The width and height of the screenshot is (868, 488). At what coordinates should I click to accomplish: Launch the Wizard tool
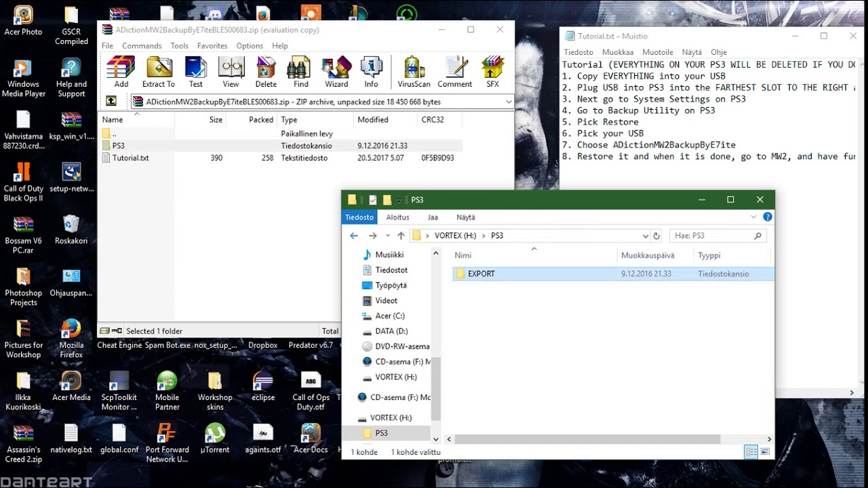336,72
